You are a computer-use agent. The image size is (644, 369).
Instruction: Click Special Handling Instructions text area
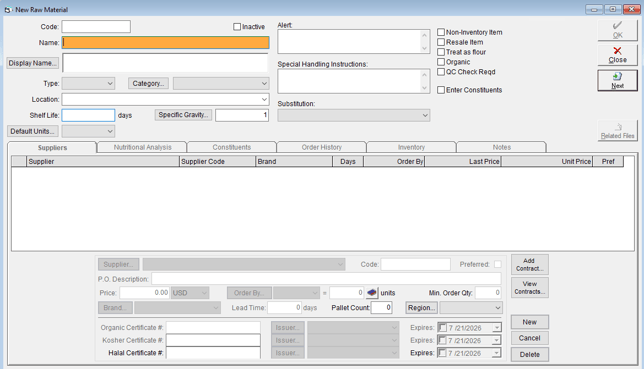(350, 81)
